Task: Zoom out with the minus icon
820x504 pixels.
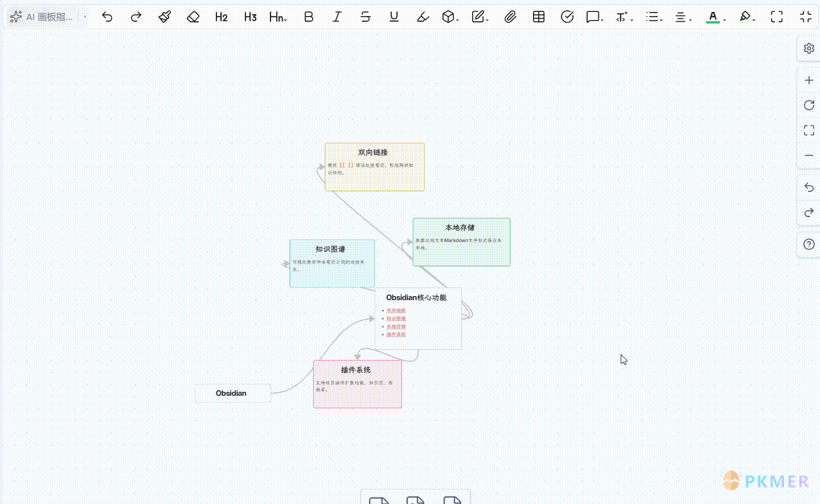Action: 809,155
